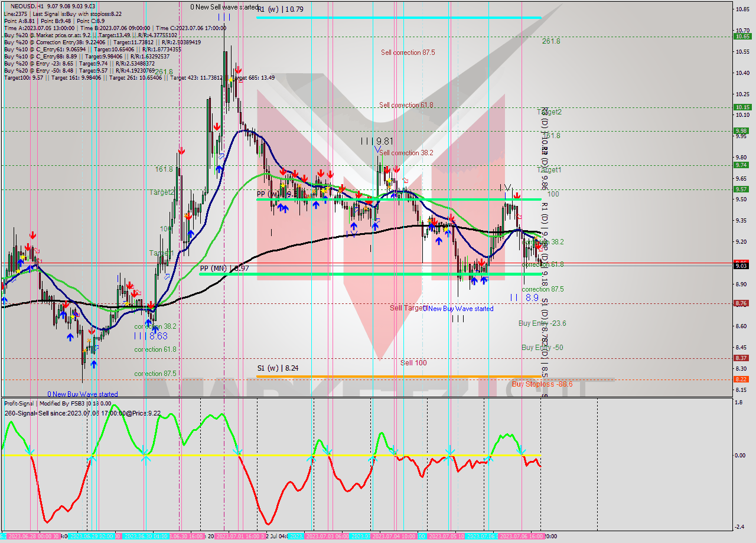The width and height of the screenshot is (756, 543).
Task: Click the -2.4 tick on the indicator scale
Action: pos(739,527)
